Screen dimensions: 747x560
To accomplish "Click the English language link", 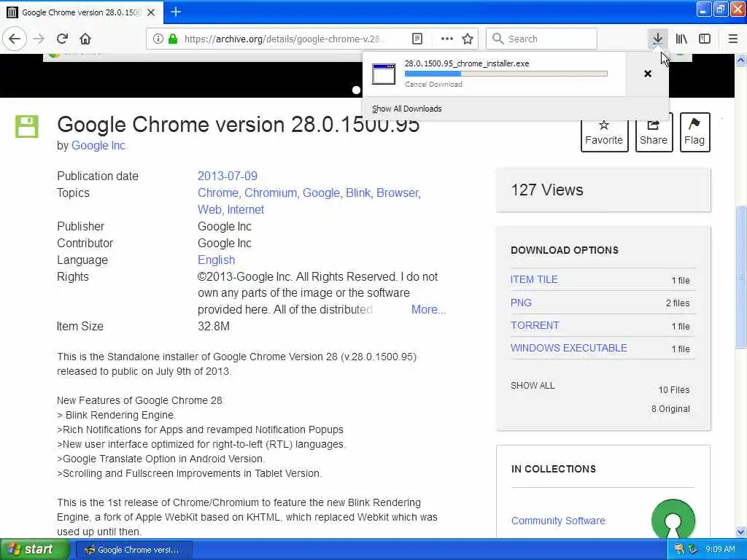I will click(x=216, y=260).
